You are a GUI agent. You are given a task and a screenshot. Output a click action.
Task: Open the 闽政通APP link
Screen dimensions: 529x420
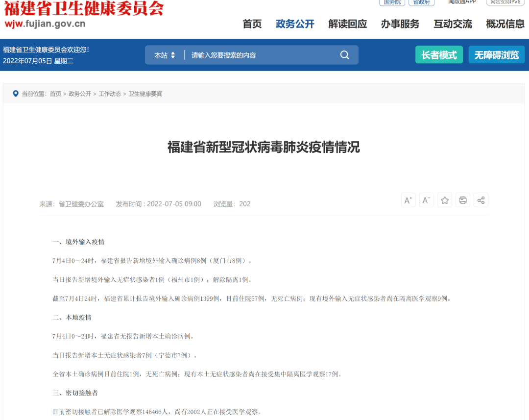pyautogui.click(x=462, y=2)
